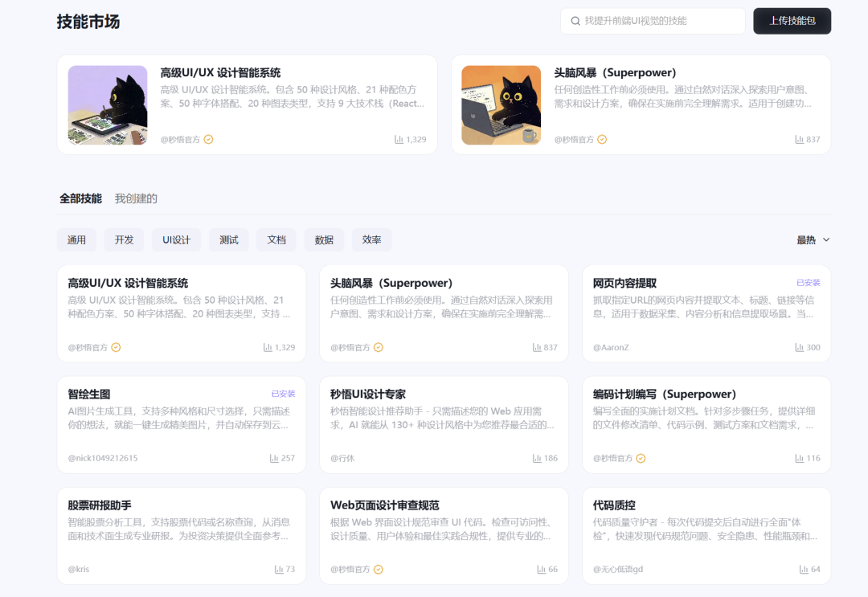Click usage stats icon on 代码质控 card
This screenshot has height=597, width=868.
[804, 569]
